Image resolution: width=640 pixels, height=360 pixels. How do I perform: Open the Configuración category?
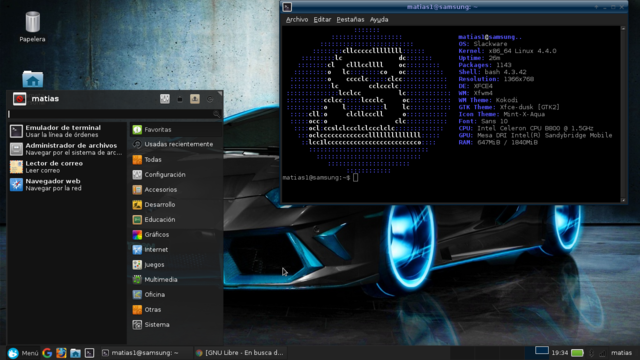[x=176, y=175]
